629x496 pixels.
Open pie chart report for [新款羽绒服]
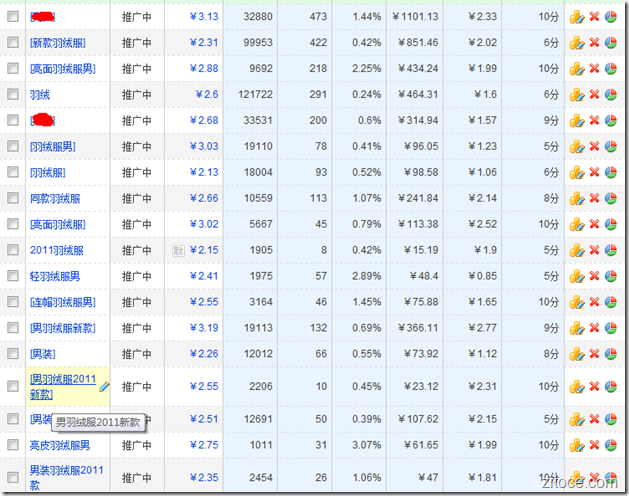tap(610, 43)
